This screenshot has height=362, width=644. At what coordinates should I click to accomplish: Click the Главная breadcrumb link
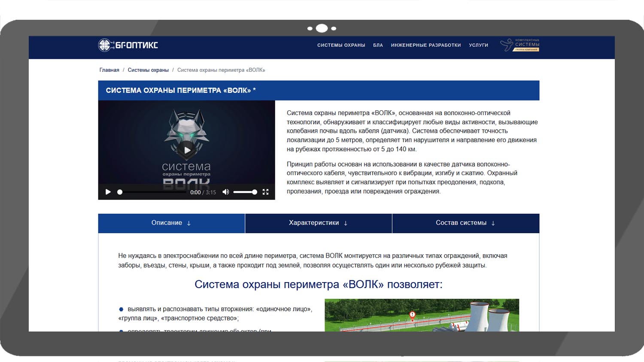point(109,70)
